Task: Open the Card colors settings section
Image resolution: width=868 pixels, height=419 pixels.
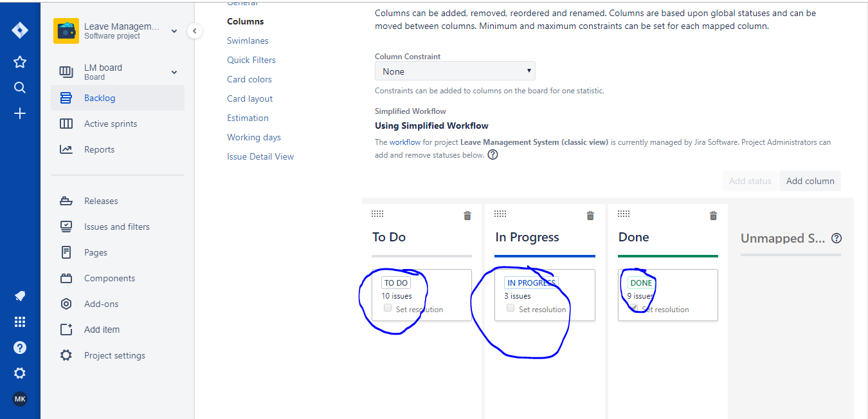Action: [249, 79]
